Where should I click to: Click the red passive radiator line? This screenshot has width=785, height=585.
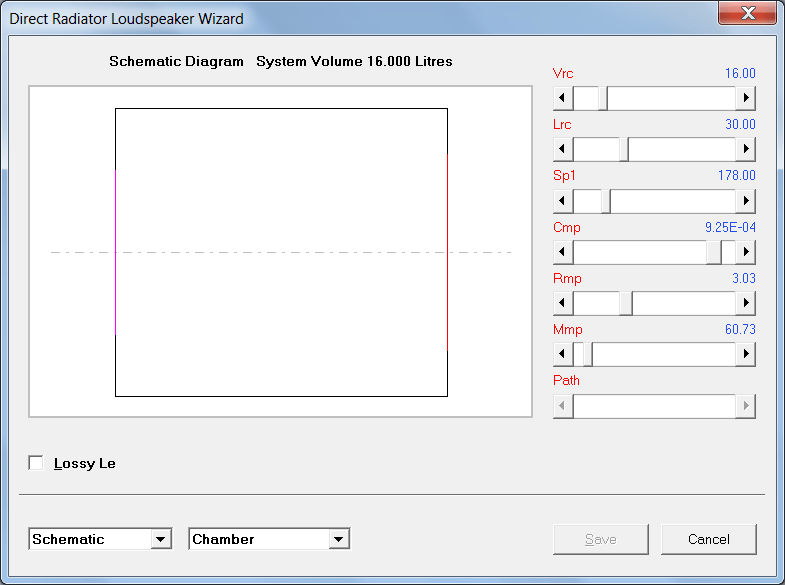447,252
